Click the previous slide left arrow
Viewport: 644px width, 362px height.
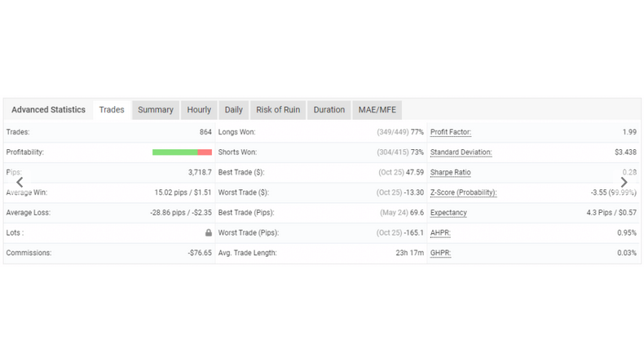click(20, 182)
